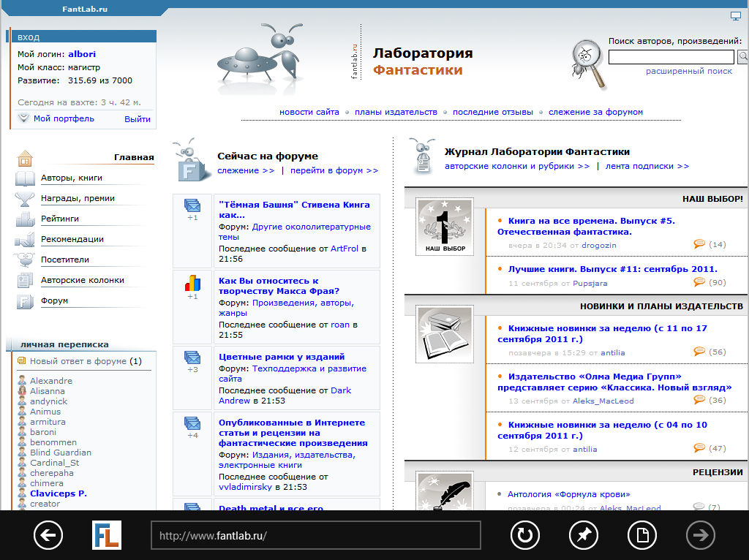Click the pin site icon
The image size is (749, 560).
click(583, 536)
